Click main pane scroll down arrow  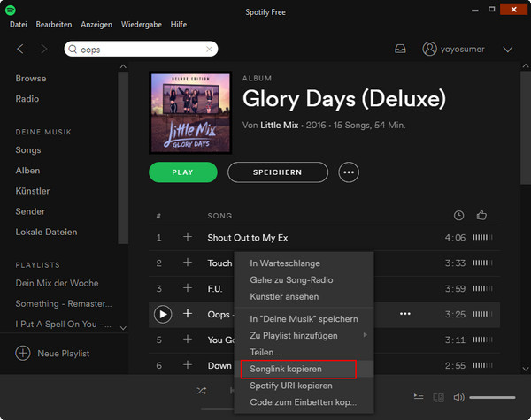coord(525,369)
